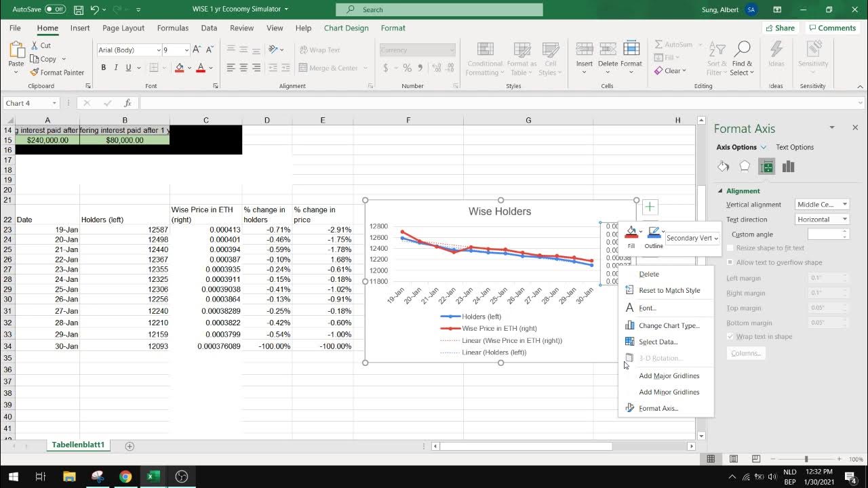Click the Cut scissors icon
Viewport: 868px width, 488px height.
[35, 45]
